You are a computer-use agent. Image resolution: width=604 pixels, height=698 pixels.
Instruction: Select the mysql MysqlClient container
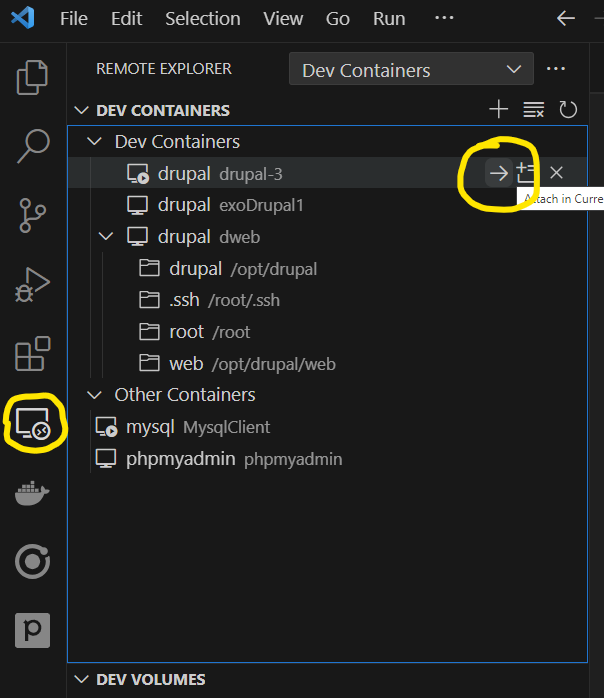tap(328, 427)
